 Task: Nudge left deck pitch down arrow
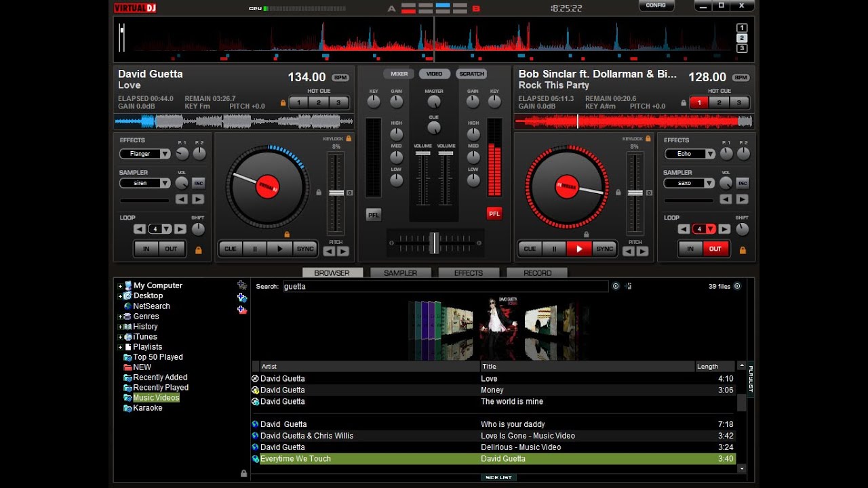coord(329,251)
